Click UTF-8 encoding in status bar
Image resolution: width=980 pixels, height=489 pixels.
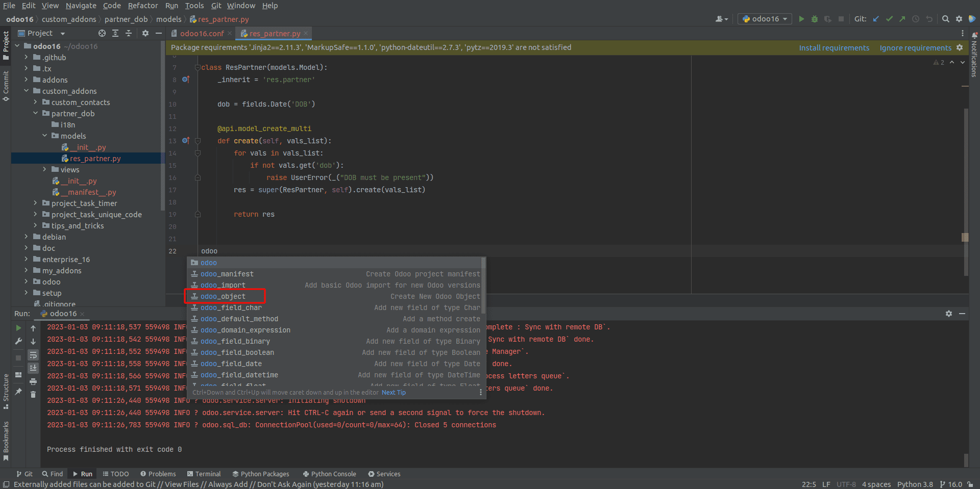846,484
